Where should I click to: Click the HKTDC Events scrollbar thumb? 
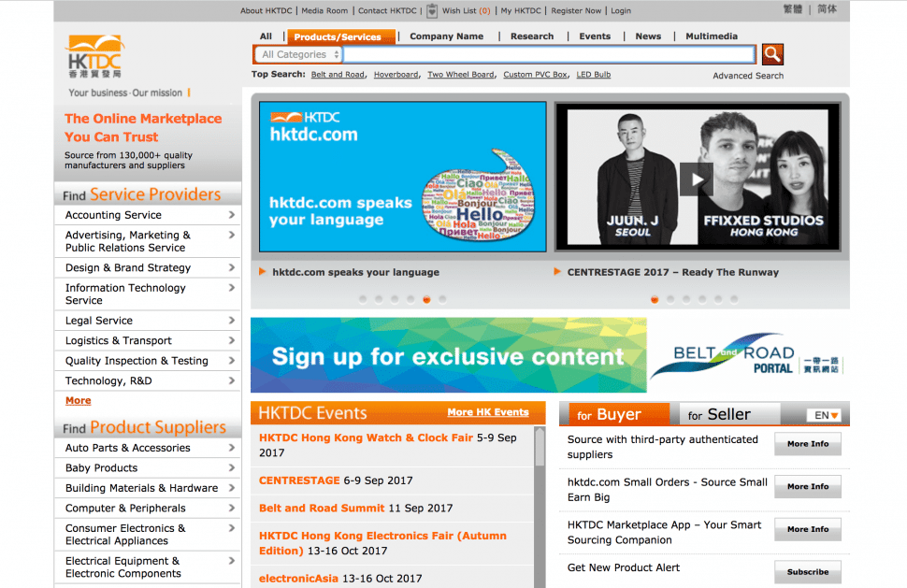pyautogui.click(x=540, y=446)
